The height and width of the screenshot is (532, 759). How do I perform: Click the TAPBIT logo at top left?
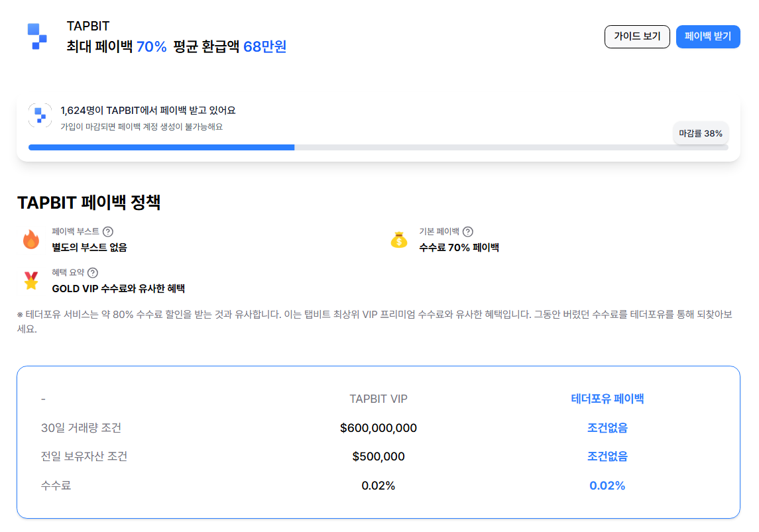(x=36, y=36)
